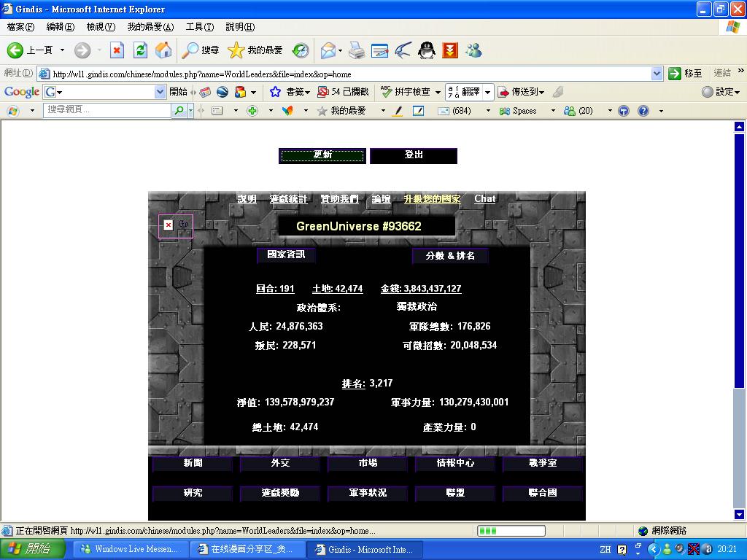This screenshot has width=747, height=560.
Task: Click the Windows 開始 start button
Action: point(31,549)
